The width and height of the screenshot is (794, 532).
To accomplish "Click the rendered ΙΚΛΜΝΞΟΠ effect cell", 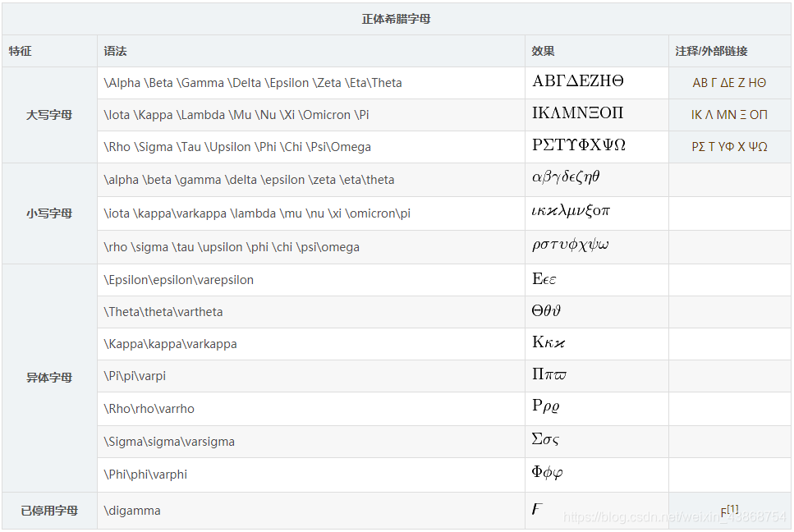I will point(596,115).
